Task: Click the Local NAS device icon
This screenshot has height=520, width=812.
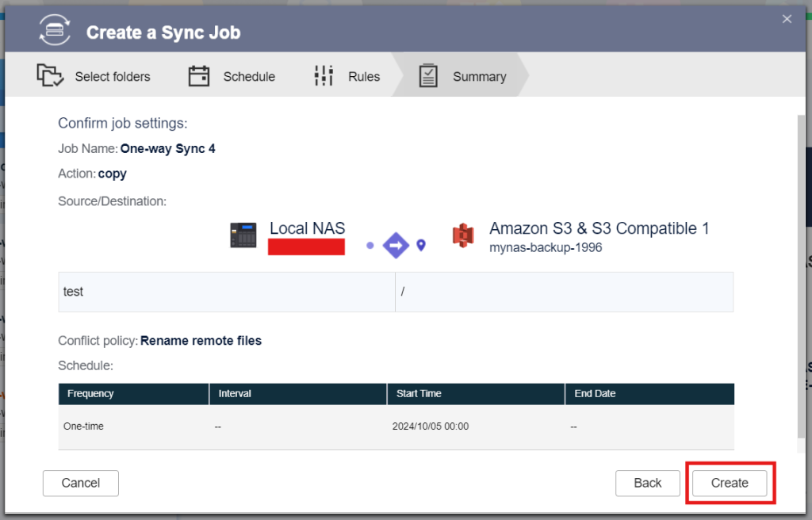Action: (243, 235)
